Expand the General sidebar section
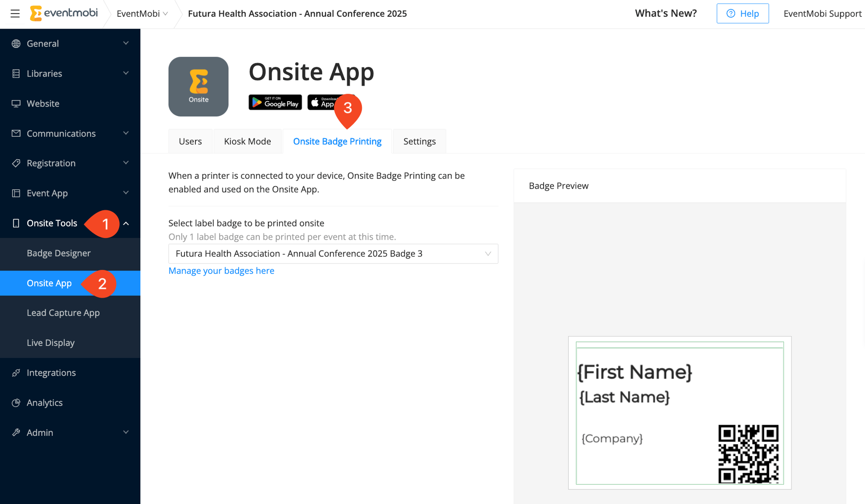Screen dimensions: 865x504 (126, 44)
